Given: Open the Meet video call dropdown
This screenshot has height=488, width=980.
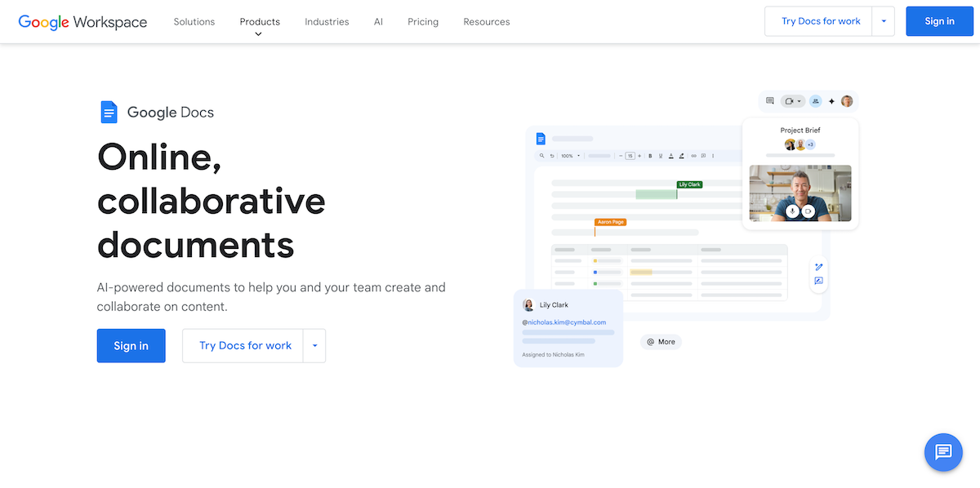Looking at the screenshot, I should click(799, 101).
